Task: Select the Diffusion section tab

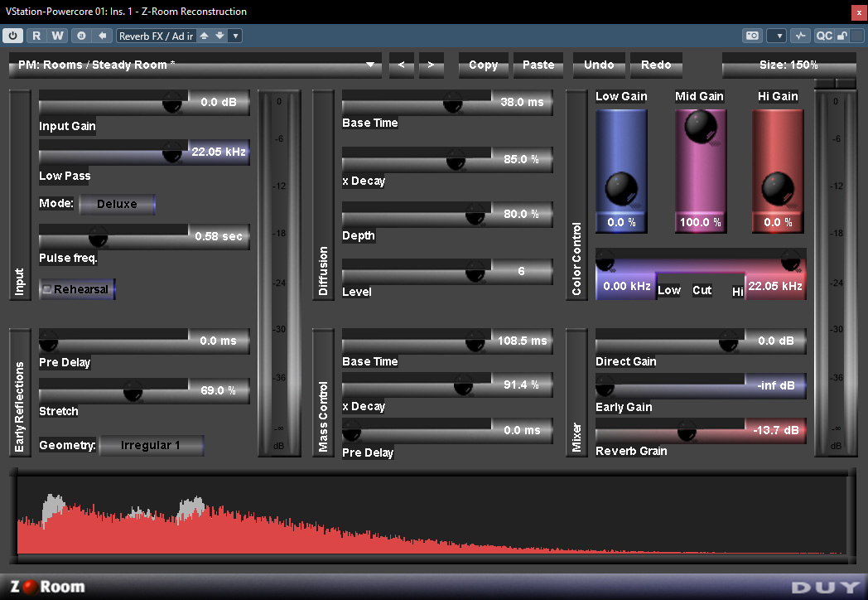Action: click(x=323, y=195)
